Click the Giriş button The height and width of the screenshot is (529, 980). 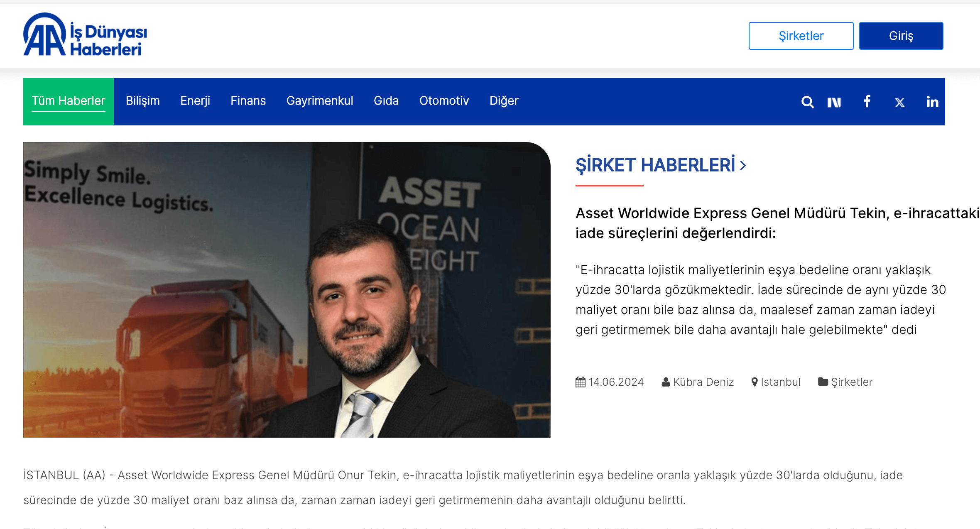tap(901, 36)
